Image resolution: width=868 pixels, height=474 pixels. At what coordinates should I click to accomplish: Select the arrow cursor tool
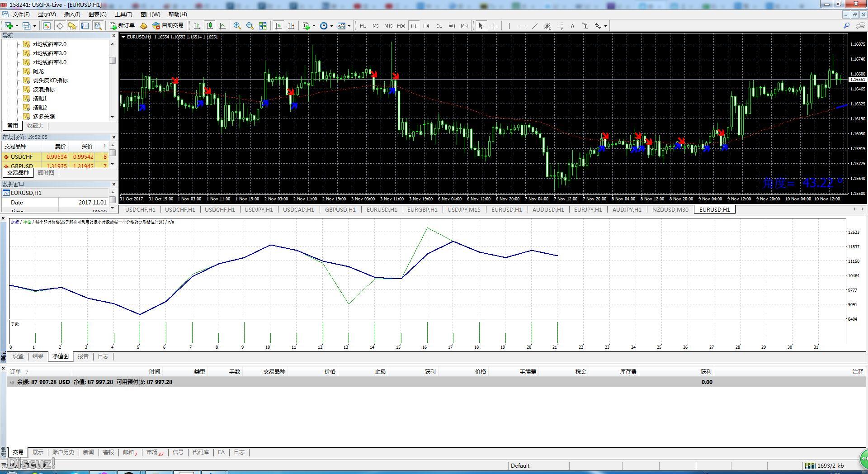point(481,26)
